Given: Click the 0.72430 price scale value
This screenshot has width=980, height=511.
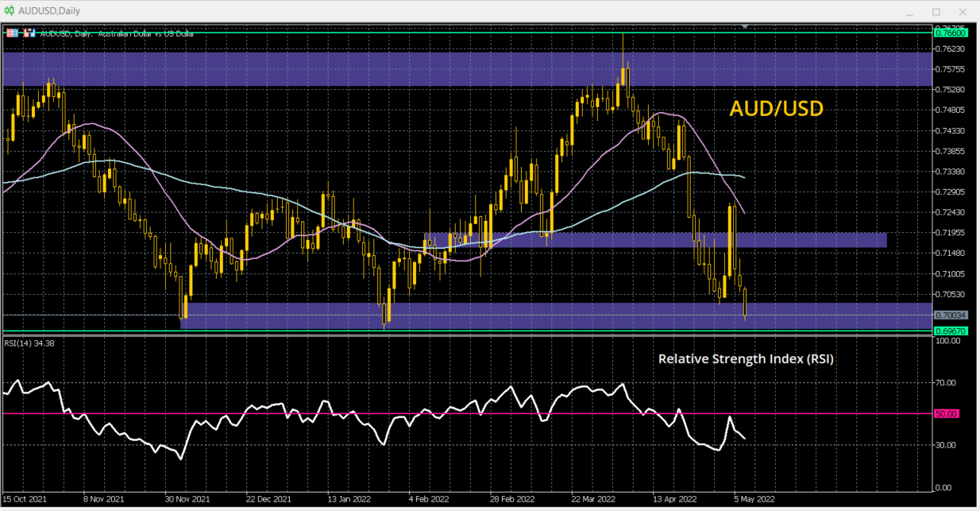Looking at the screenshot, I should (x=950, y=212).
